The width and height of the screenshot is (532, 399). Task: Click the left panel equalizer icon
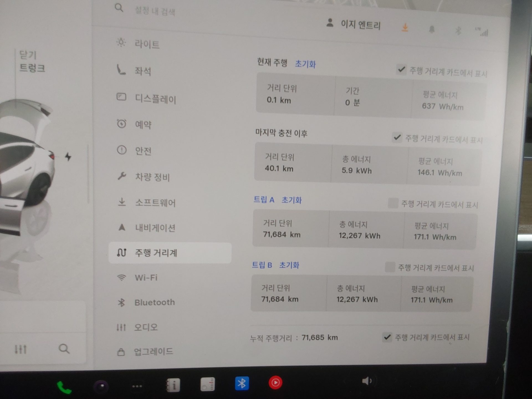tap(21, 349)
